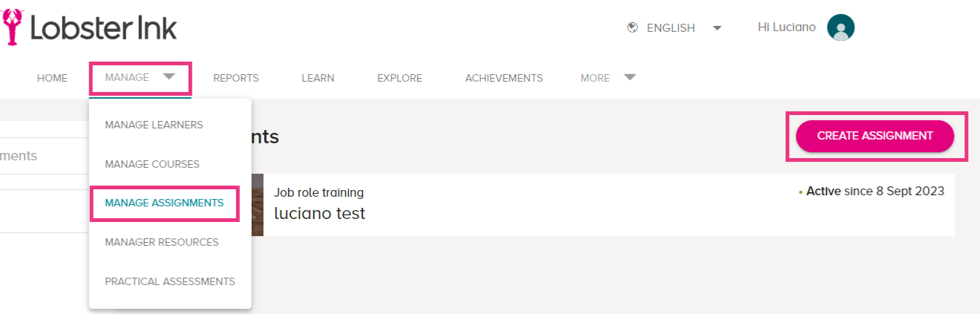Open the Achievements tab
980x314 pixels.
tap(503, 78)
